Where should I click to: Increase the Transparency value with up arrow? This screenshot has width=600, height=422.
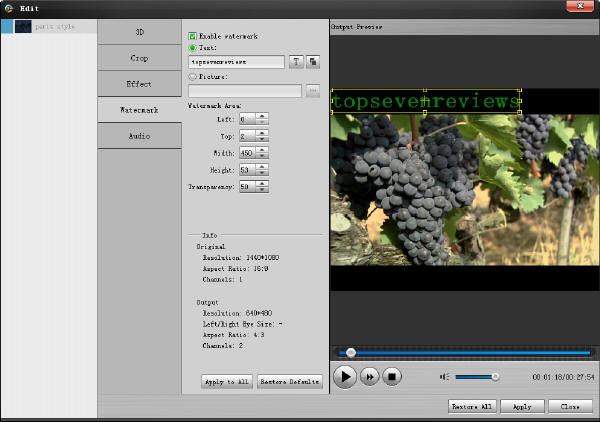point(262,183)
